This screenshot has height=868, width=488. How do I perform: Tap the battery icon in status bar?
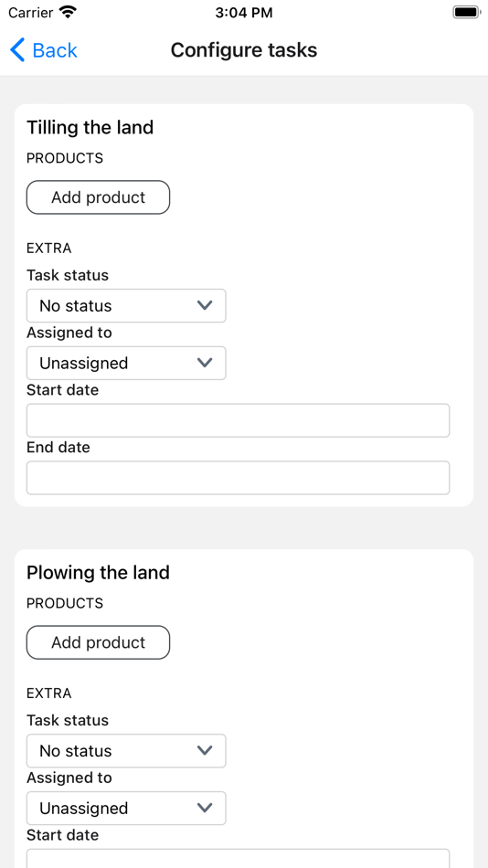point(466,12)
